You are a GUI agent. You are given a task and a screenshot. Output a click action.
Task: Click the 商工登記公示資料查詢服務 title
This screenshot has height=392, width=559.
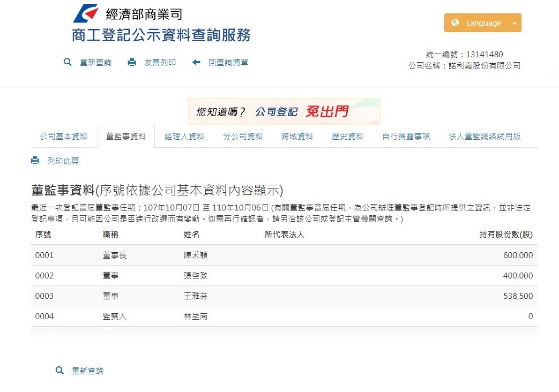coord(161,35)
